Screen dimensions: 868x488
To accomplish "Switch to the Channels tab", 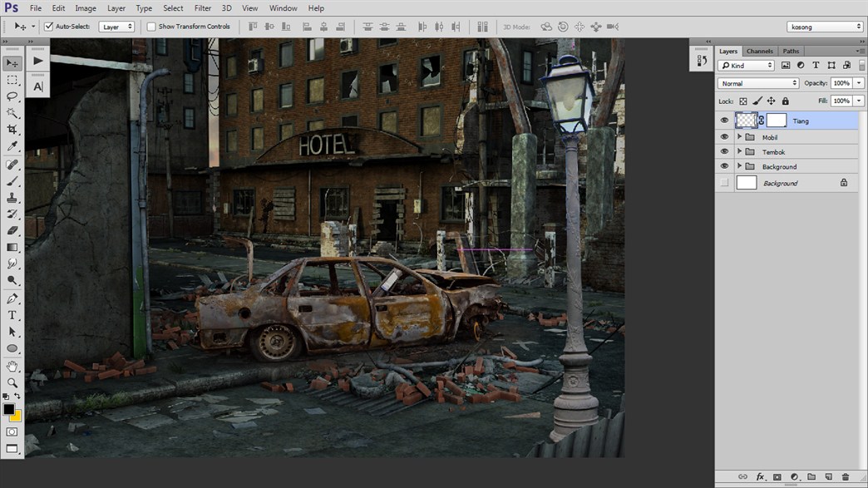I will (x=759, y=51).
